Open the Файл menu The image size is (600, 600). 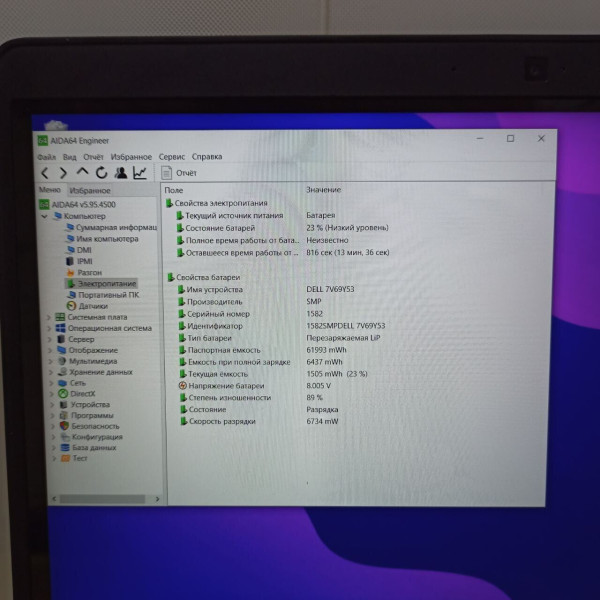47,157
